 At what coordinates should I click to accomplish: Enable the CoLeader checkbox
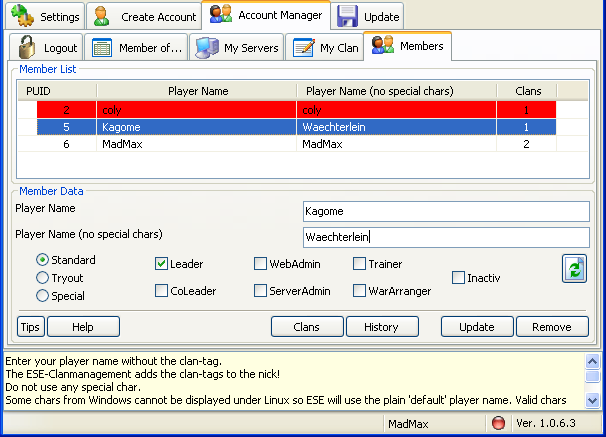pyautogui.click(x=161, y=291)
